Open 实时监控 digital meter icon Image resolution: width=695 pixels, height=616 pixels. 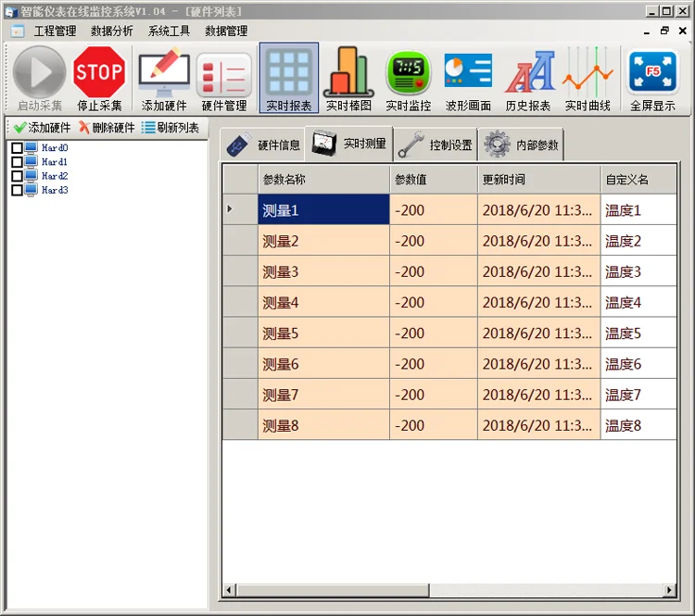(x=409, y=72)
